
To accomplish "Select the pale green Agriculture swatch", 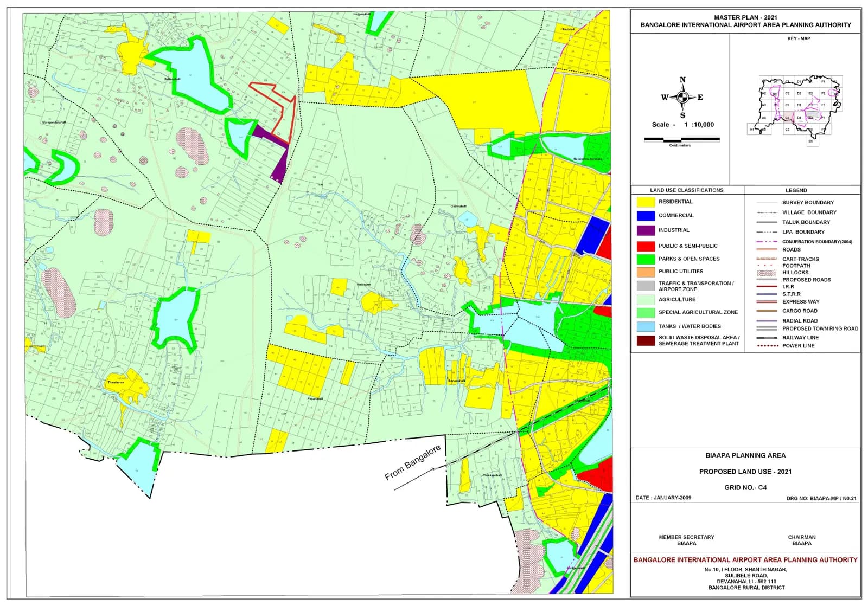I will click(646, 299).
